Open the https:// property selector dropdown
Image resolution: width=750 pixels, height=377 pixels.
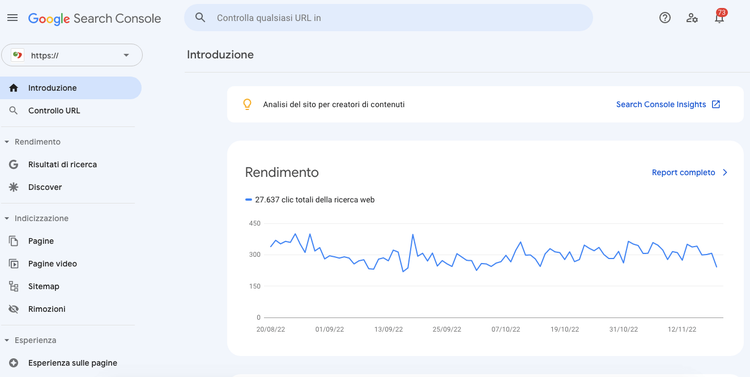pos(72,55)
